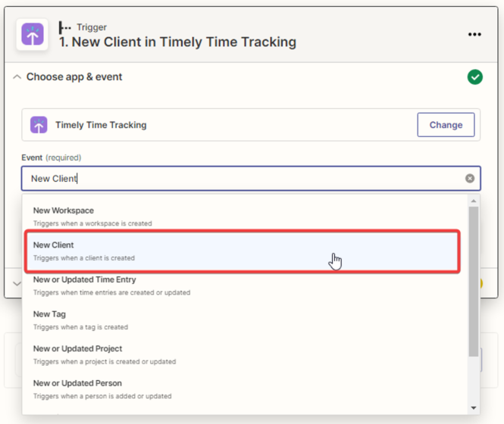Click 'Triggers when a tag is created' text
The width and height of the screenshot is (504, 424).
(80, 327)
